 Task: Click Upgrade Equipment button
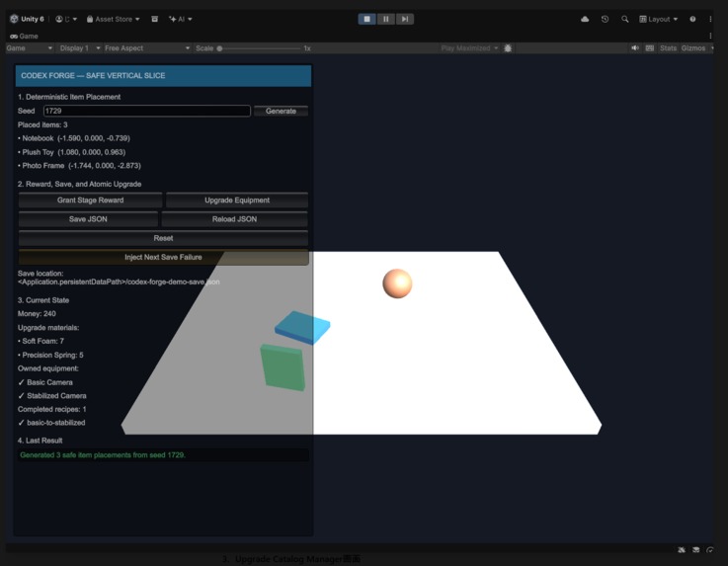[x=237, y=201]
